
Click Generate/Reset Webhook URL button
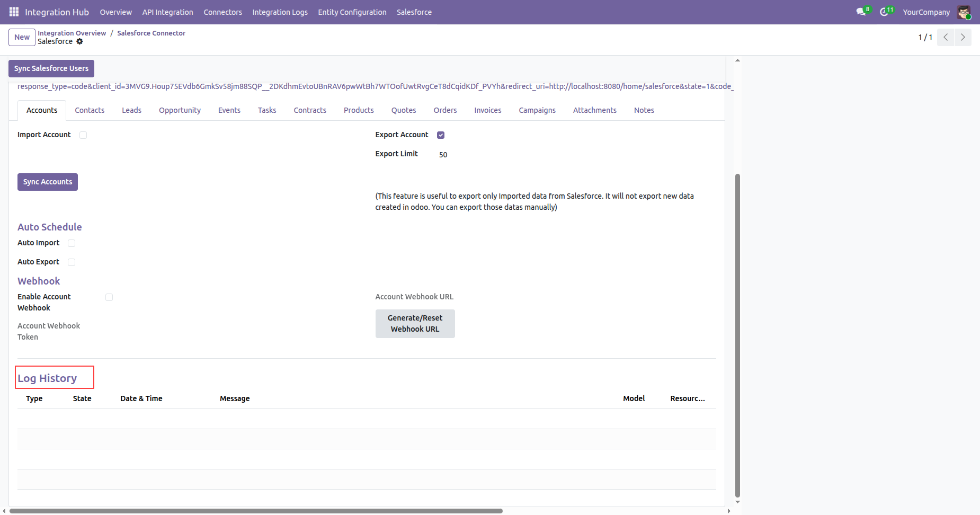click(x=415, y=323)
